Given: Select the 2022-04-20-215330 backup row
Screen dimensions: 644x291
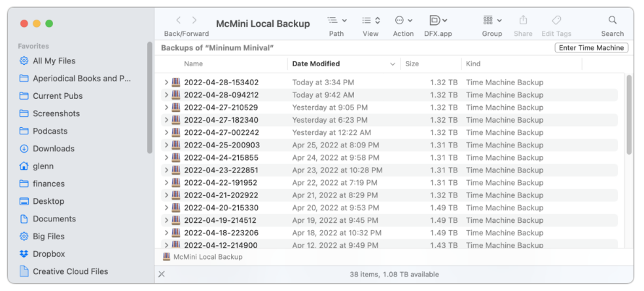Looking at the screenshot, I should [221, 208].
